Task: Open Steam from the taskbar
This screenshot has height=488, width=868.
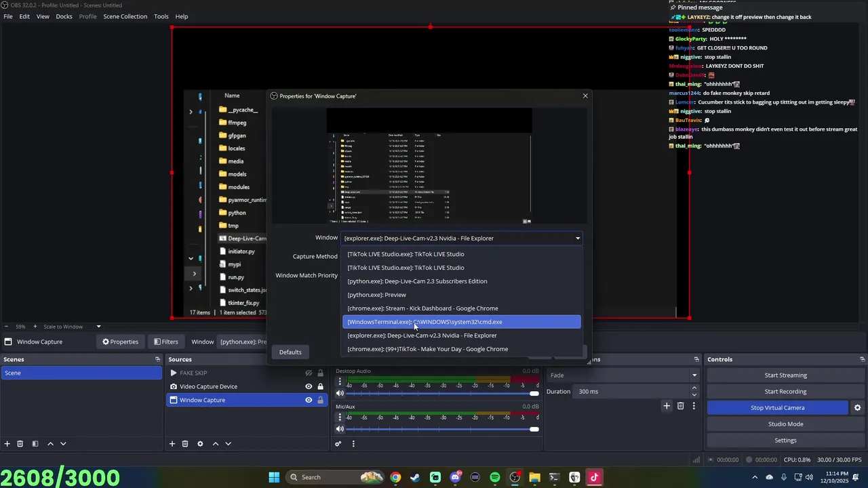Action: click(415, 477)
